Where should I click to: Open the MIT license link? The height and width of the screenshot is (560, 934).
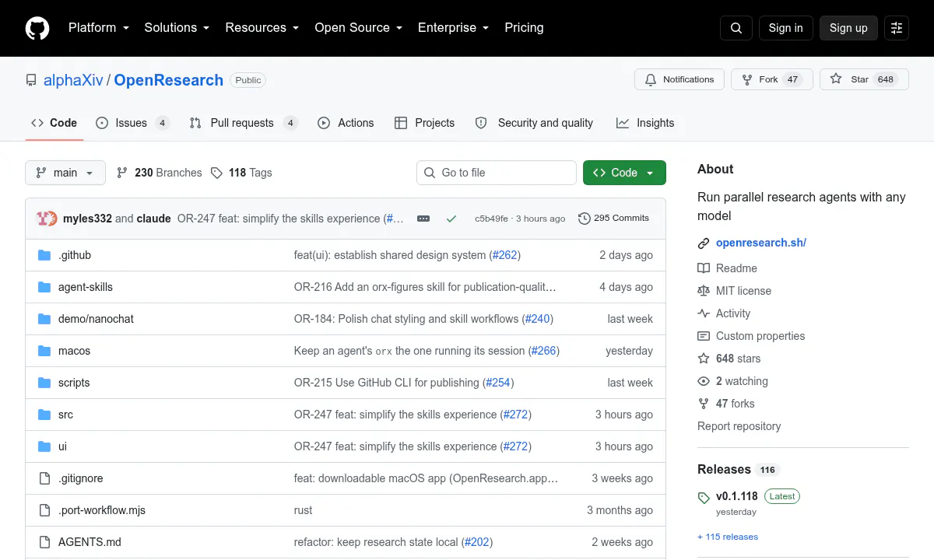[x=734, y=291]
